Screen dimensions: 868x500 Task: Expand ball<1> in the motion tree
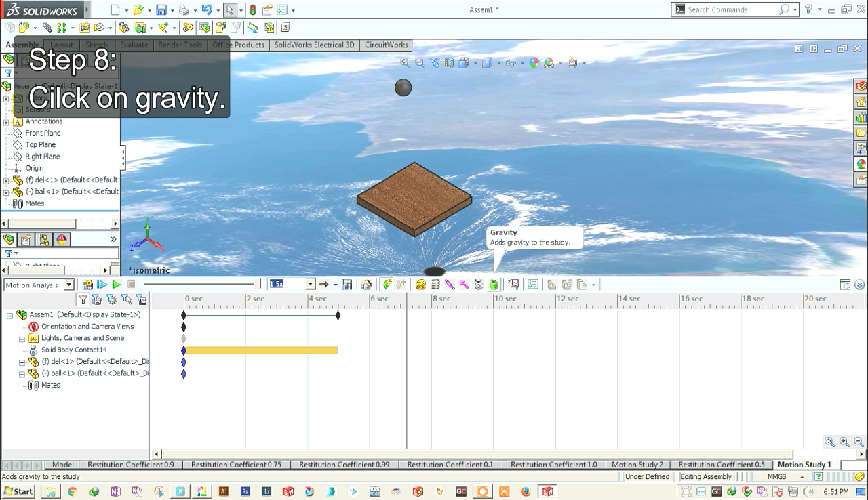coord(22,374)
